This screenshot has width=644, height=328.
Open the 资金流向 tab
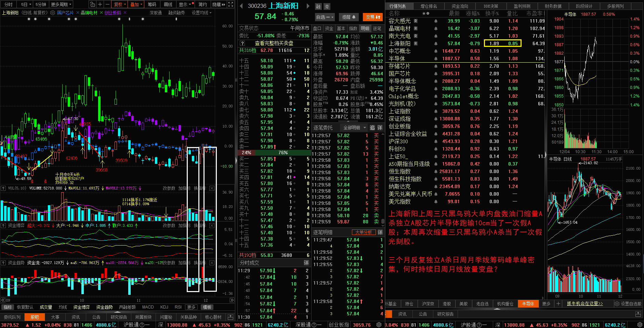pyautogui.click(x=460, y=6)
